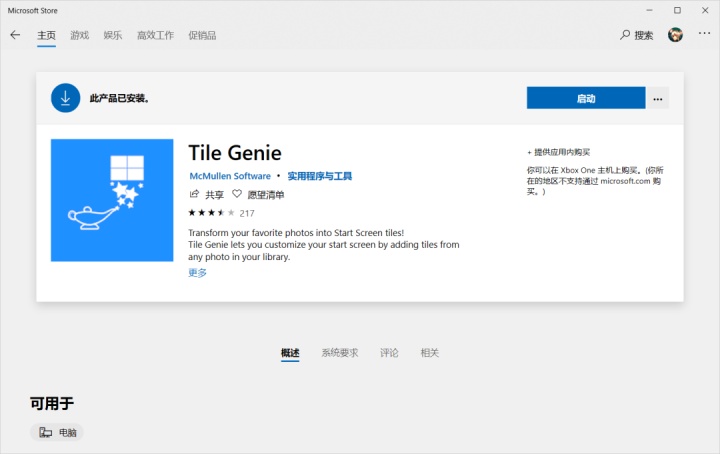720x454 pixels.
Task: Switch to the 主页 tab
Action: pyautogui.click(x=46, y=35)
